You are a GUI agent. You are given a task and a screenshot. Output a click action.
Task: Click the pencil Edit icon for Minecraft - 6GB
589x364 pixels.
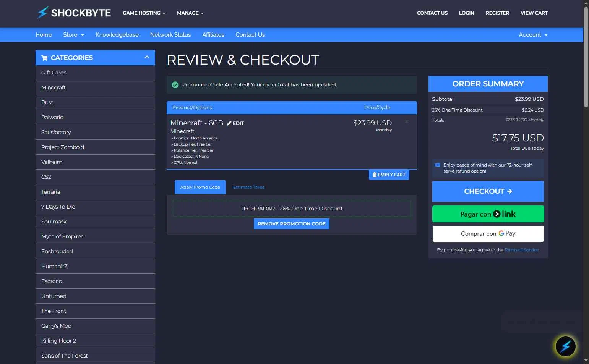point(229,123)
